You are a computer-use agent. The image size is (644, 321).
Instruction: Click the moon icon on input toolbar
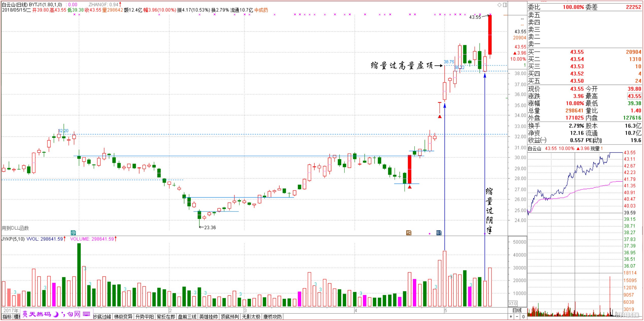(x=56, y=314)
